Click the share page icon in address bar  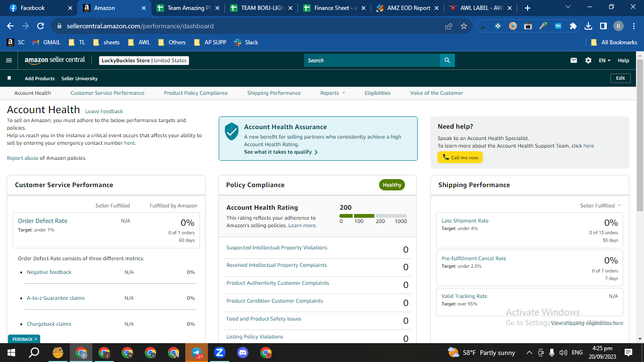coord(449,26)
